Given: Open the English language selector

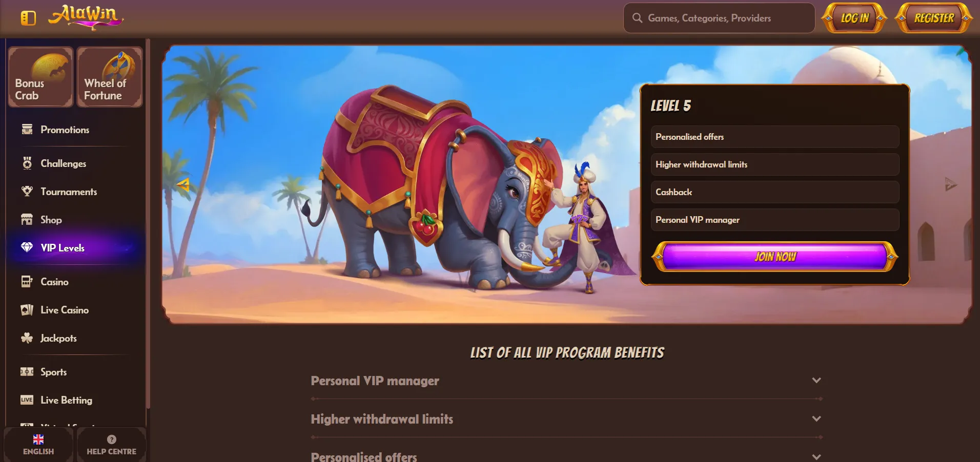Looking at the screenshot, I should coord(38,445).
